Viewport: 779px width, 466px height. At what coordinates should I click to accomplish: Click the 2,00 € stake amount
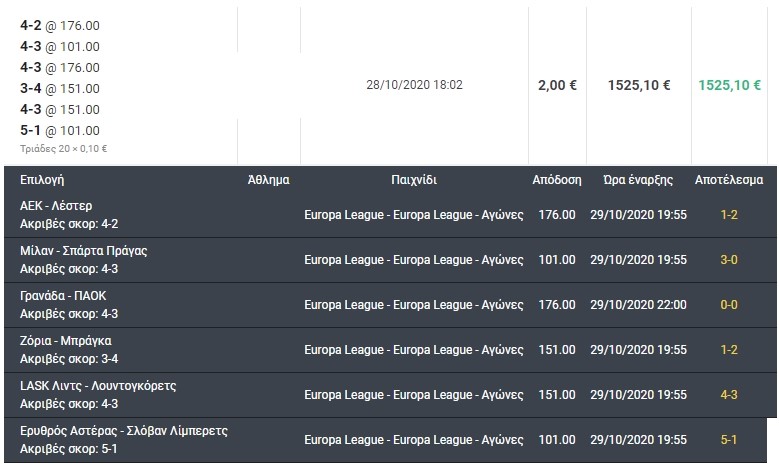557,85
